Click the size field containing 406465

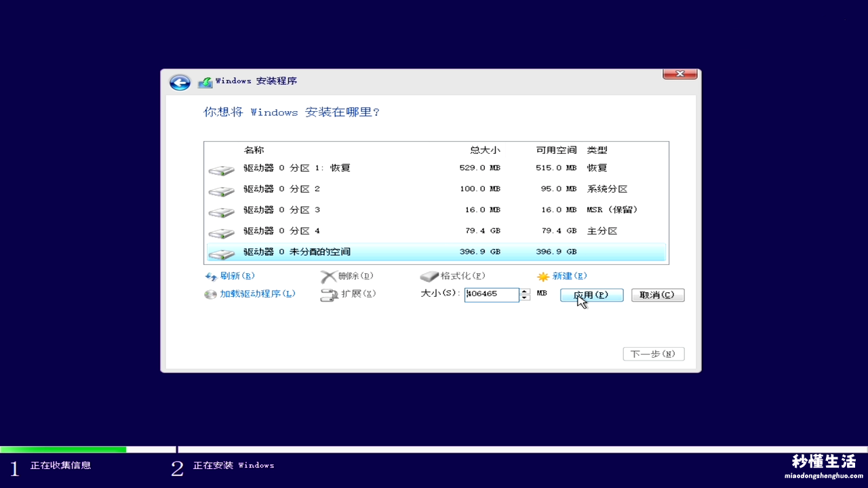pyautogui.click(x=492, y=294)
